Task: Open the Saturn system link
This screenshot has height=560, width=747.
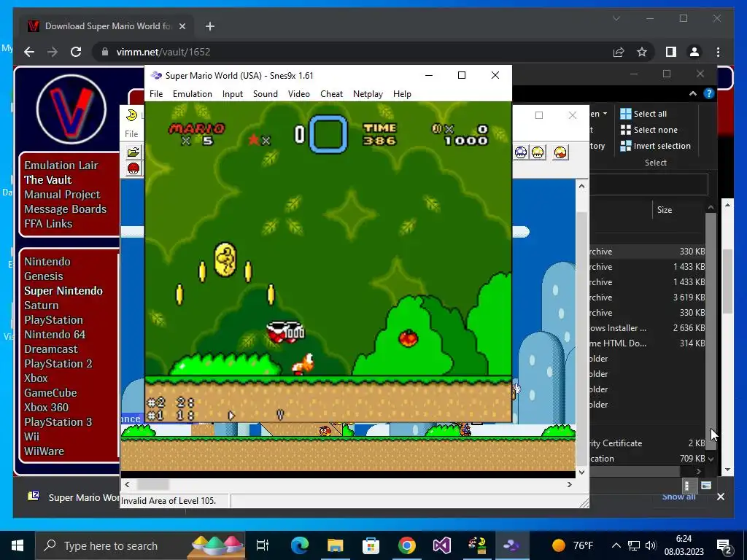Action: click(41, 306)
